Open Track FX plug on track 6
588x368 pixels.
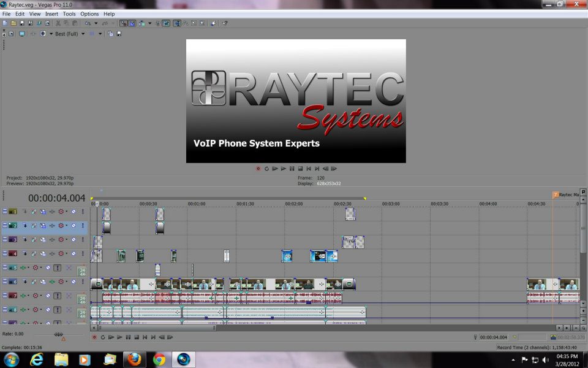point(52,282)
